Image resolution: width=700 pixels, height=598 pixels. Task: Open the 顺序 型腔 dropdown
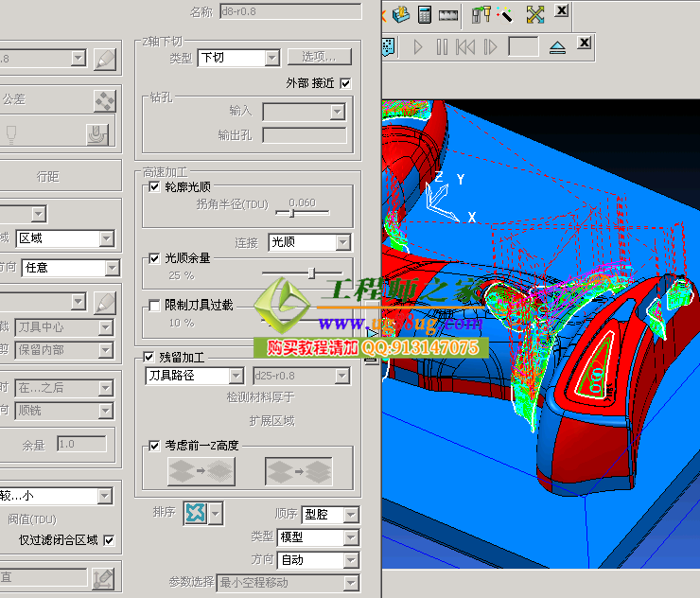[x=350, y=515]
